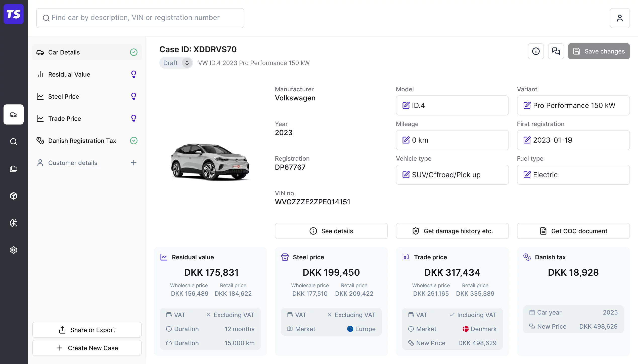Open the comments chat icon
This screenshot has height=364, width=638.
click(x=556, y=51)
